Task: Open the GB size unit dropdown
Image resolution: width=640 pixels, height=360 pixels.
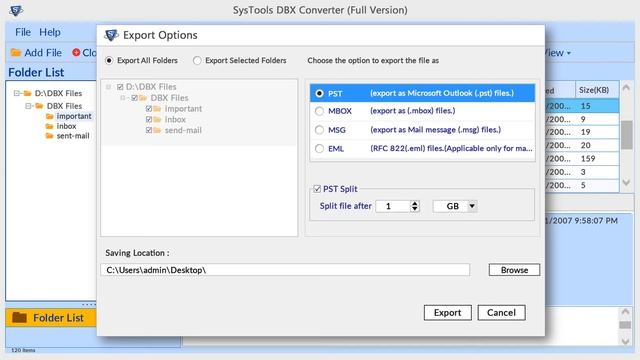Action: tap(472, 206)
